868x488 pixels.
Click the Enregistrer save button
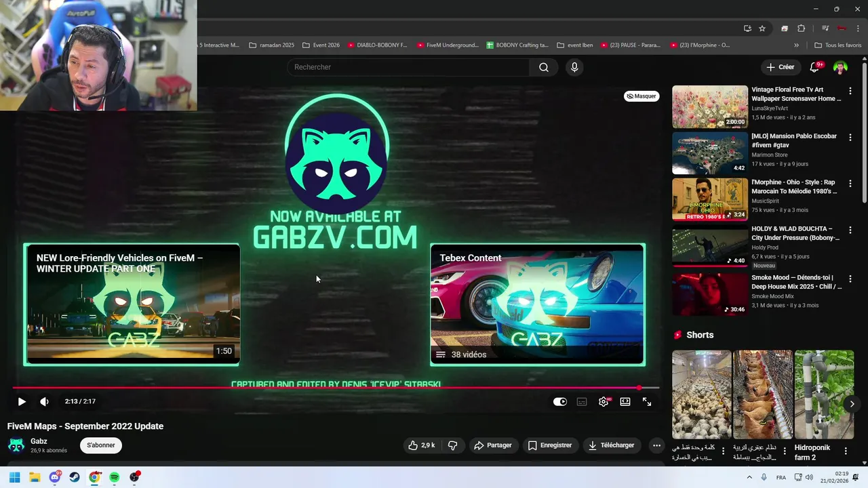550,445
